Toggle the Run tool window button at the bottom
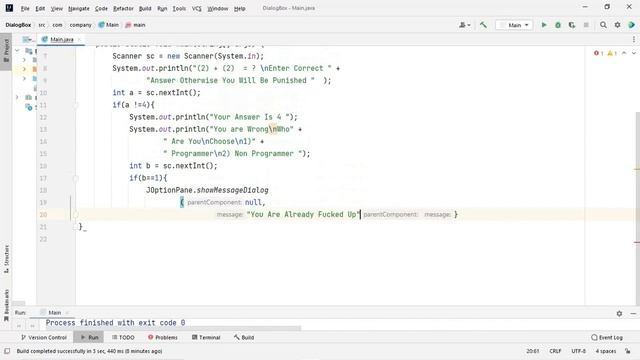Viewport: 640px width, 360px height. [x=89, y=338]
